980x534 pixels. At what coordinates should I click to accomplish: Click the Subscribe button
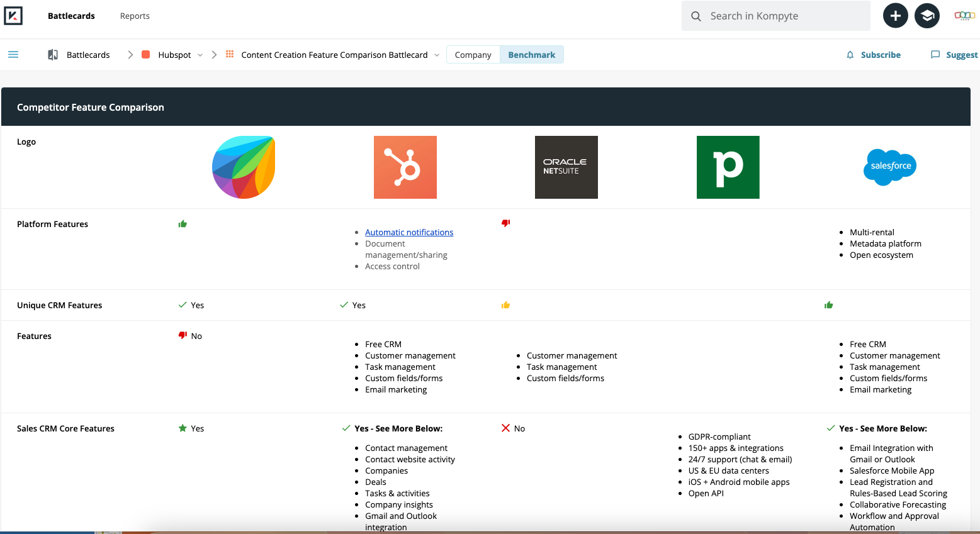coord(874,55)
